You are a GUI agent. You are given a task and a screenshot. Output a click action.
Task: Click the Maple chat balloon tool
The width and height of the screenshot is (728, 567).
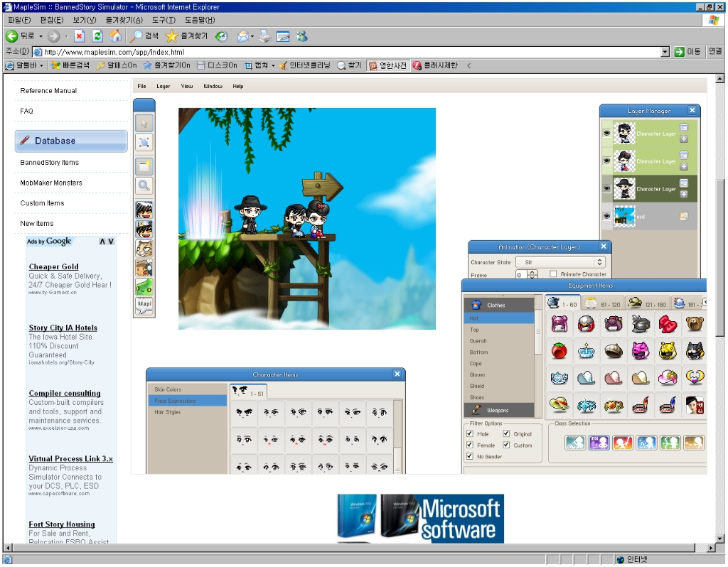pos(144,306)
